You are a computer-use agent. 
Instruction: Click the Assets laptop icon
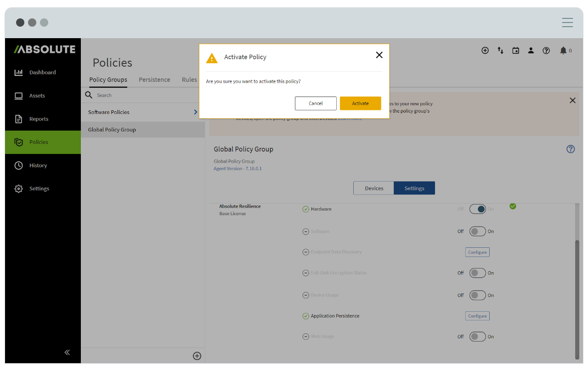(x=18, y=96)
